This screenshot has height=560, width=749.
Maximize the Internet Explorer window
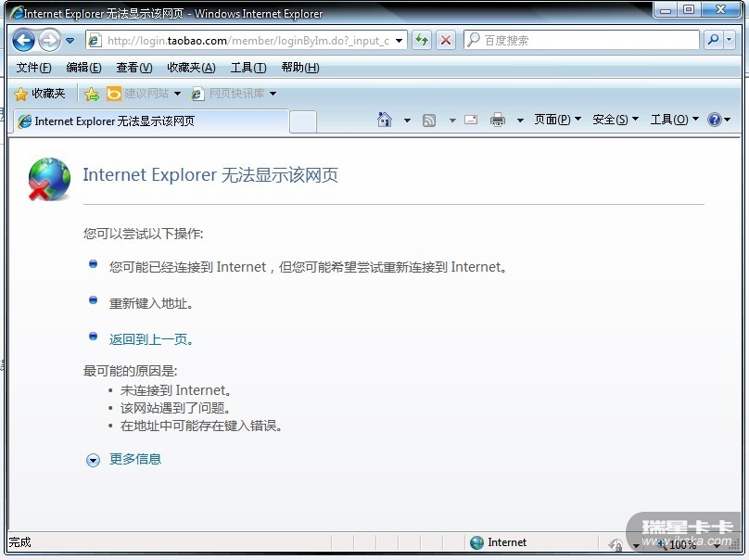pyautogui.click(x=689, y=9)
